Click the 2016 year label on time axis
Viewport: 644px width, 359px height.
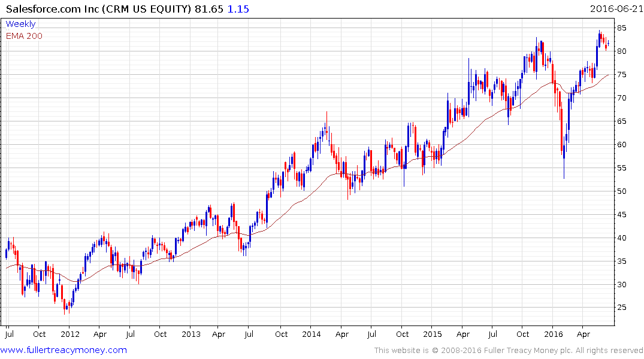pyautogui.click(x=553, y=334)
